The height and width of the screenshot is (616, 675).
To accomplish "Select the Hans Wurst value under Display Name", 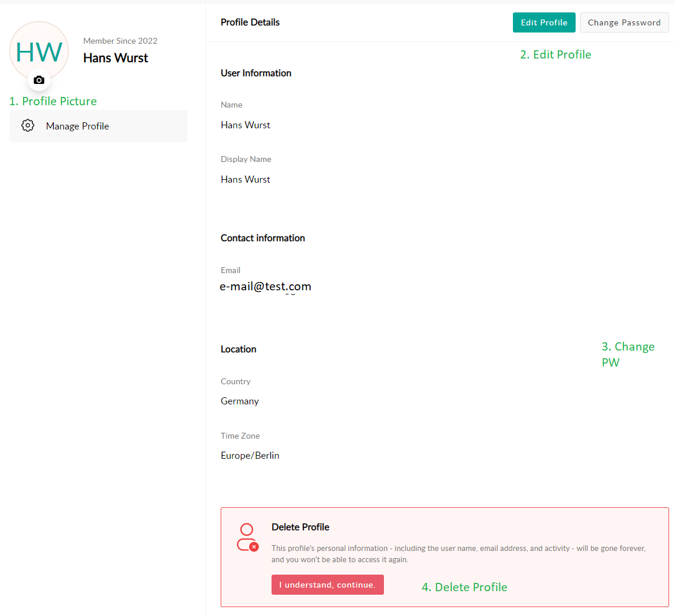I will pos(246,179).
